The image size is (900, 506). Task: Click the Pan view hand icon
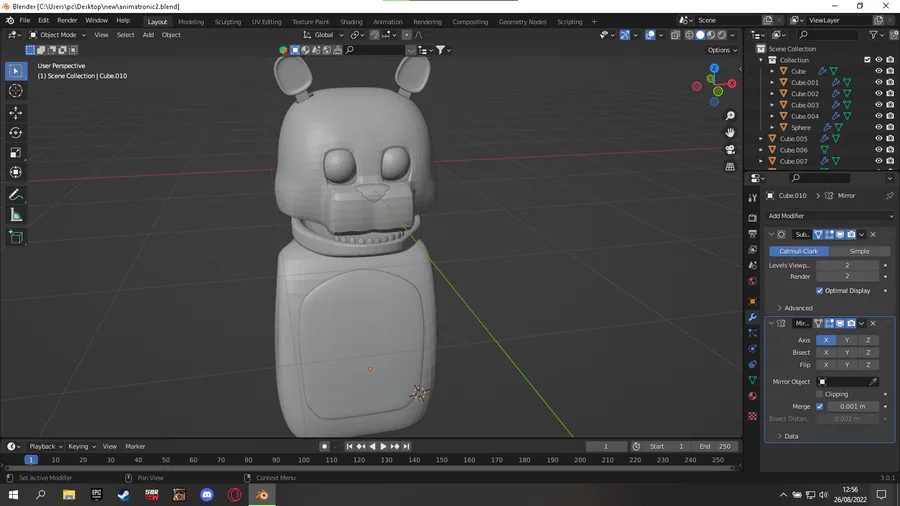click(x=730, y=133)
